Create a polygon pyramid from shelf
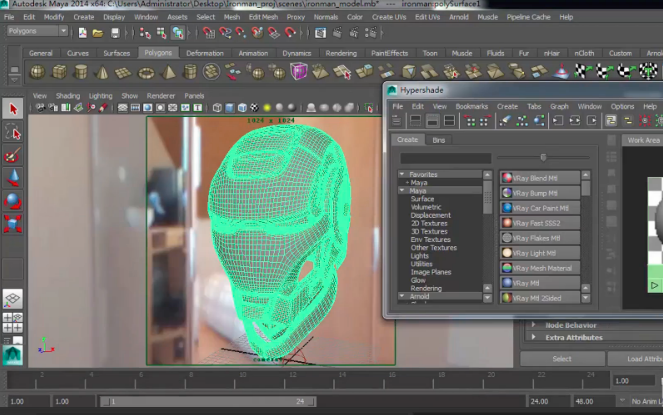Screen dimensions: 663x415 pyautogui.click(x=168, y=71)
